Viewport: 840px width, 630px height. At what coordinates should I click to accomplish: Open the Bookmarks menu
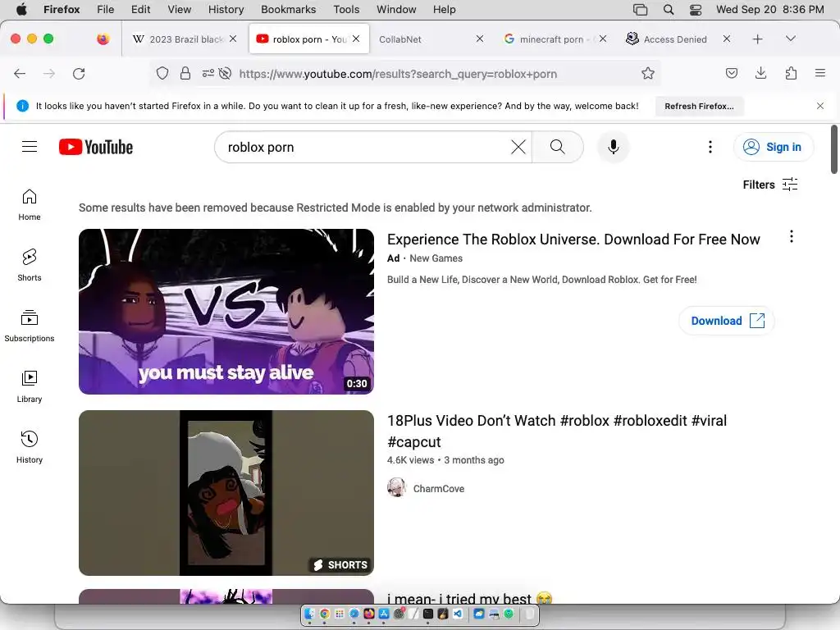tap(288, 10)
